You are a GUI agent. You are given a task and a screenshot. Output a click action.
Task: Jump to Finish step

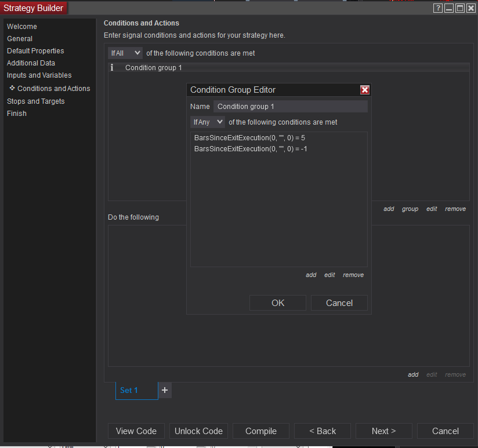17,114
